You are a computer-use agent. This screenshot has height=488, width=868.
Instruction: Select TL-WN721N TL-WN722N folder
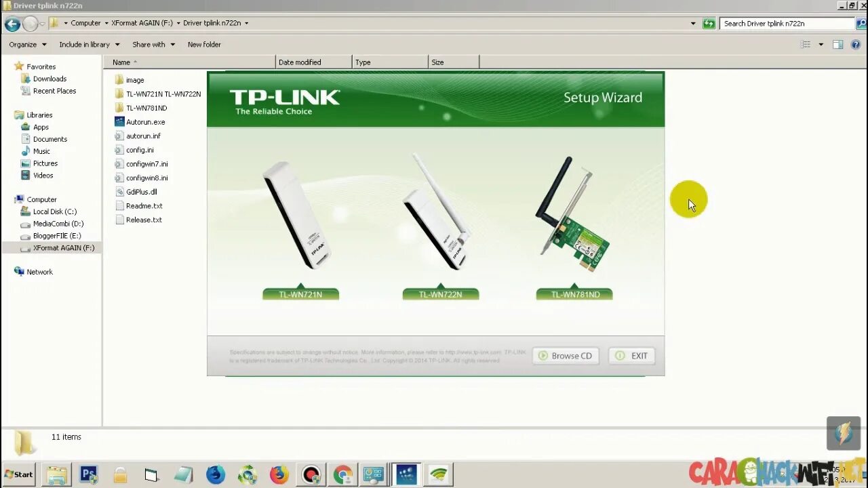pyautogui.click(x=157, y=94)
